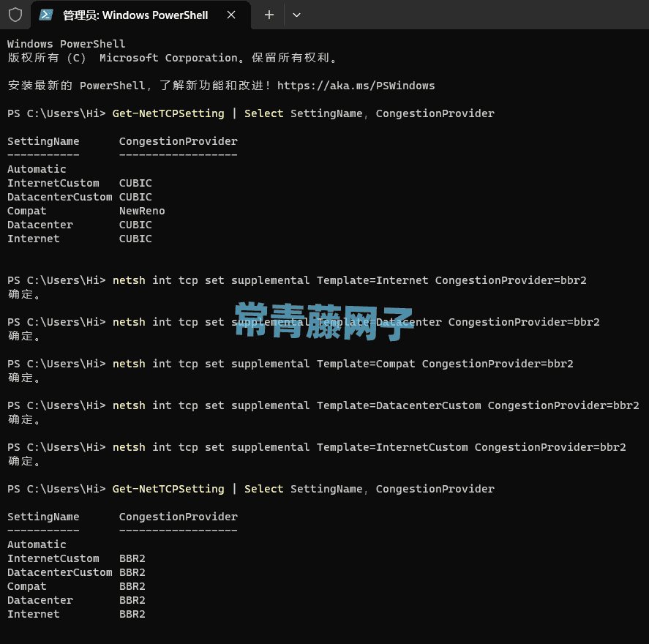Screen dimensions: 649x644
Task: Click the Datacenter row showing CUBIC
Action: coord(80,225)
